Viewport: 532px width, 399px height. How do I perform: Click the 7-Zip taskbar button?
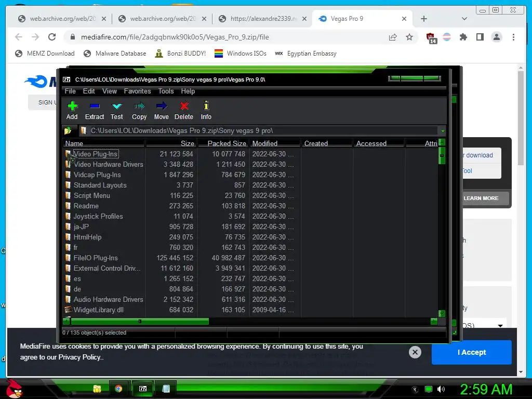tap(143, 389)
